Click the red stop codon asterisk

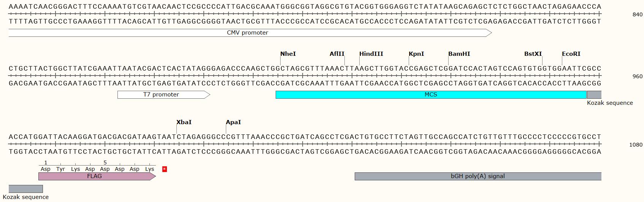(165, 169)
